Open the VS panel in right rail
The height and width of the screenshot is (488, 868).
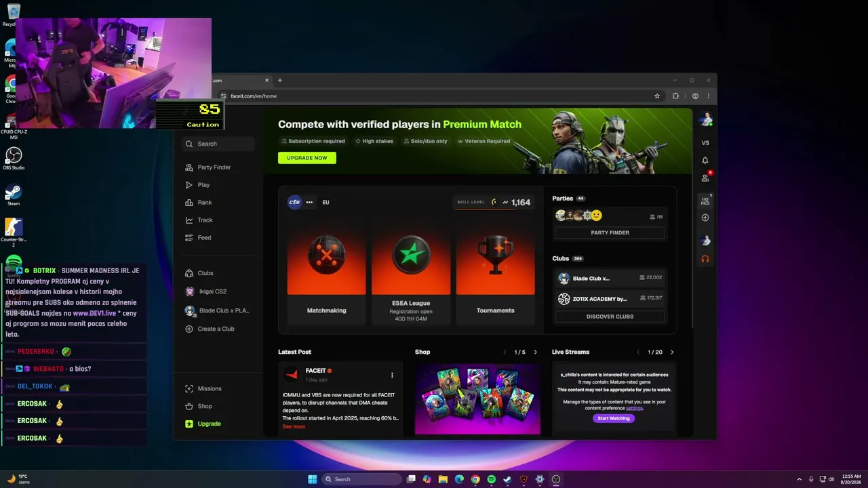(x=705, y=143)
